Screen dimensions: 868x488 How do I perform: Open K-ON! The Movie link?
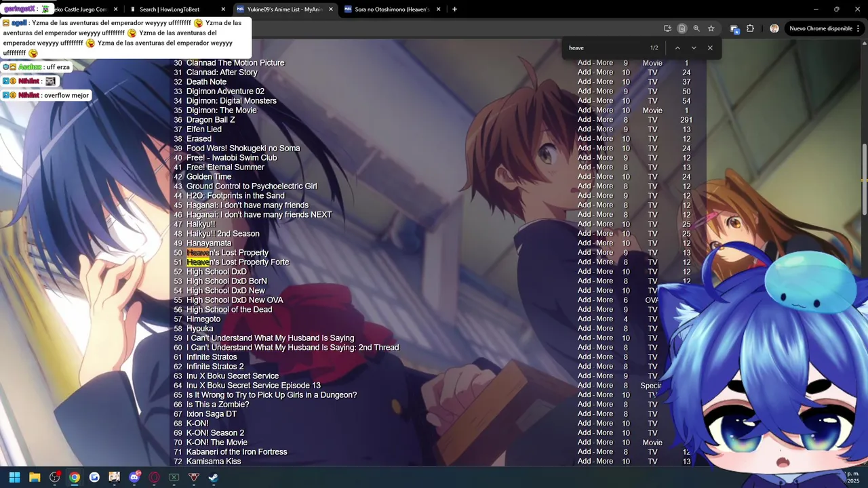pos(216,443)
